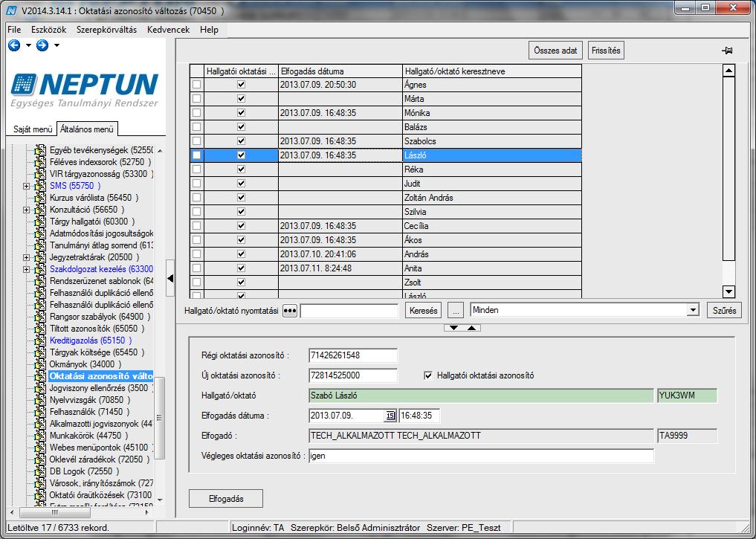
Task: Click the Jegyzetraktárak node icon
Action: coord(40,257)
